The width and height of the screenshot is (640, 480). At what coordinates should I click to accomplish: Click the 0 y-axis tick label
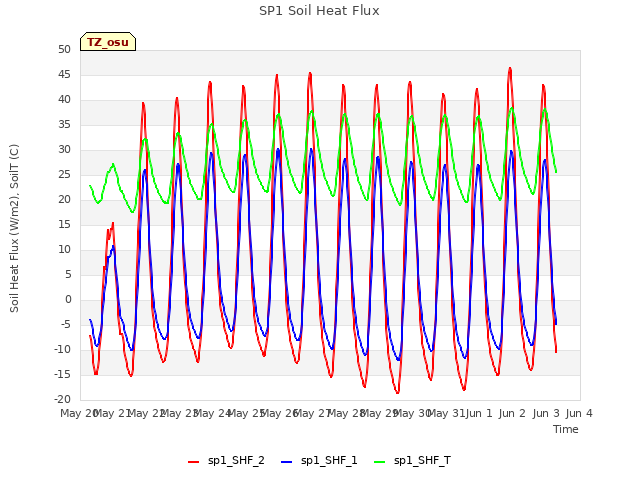(x=68, y=299)
